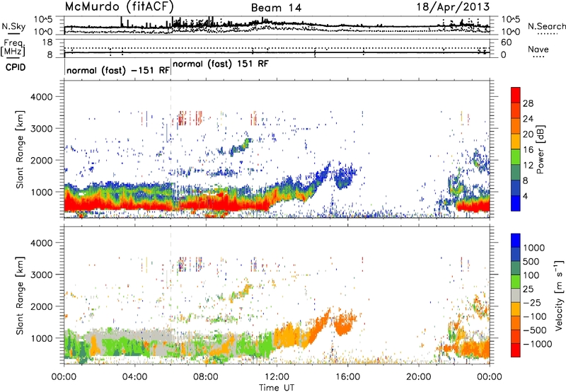Image resolution: width=566 pixels, height=392 pixels.
Task: Pick the bright blue Power segment below 4
Action: coord(516,203)
